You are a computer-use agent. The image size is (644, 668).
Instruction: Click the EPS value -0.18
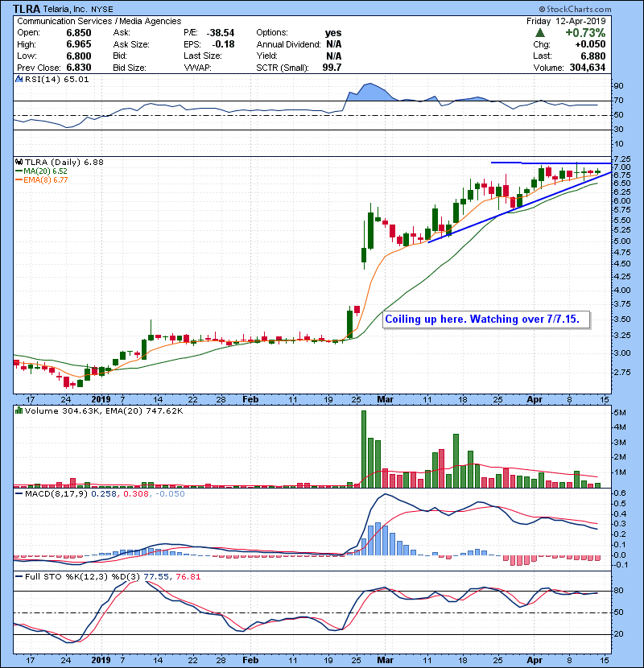tap(223, 44)
